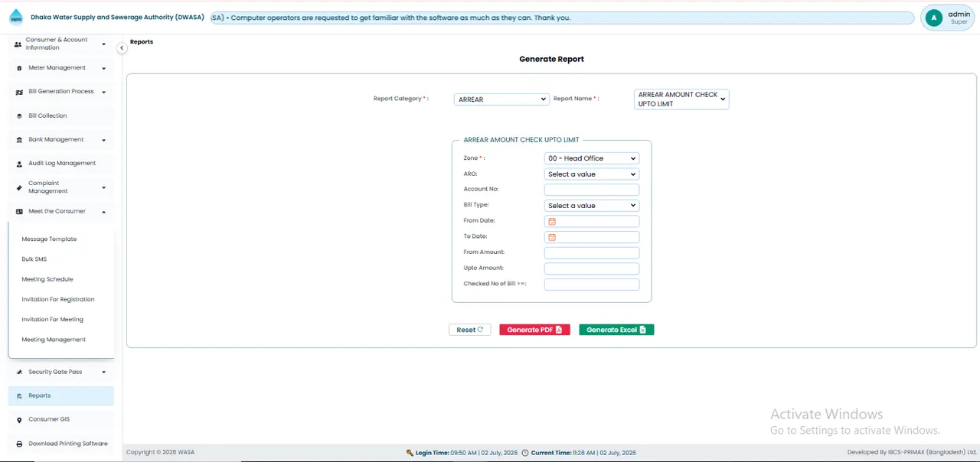Click the To Date calendar icon
Viewport: 980px width, 462px height.
[552, 237]
